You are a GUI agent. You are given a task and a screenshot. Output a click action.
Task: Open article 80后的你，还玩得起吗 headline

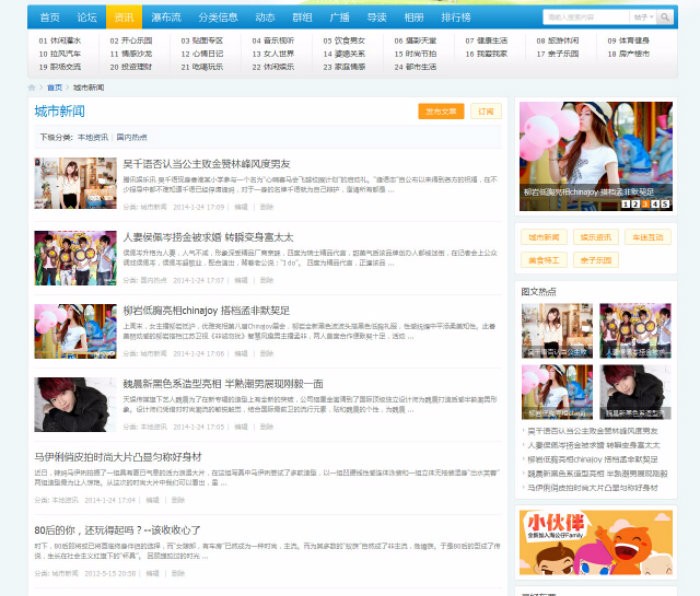pyautogui.click(x=117, y=530)
